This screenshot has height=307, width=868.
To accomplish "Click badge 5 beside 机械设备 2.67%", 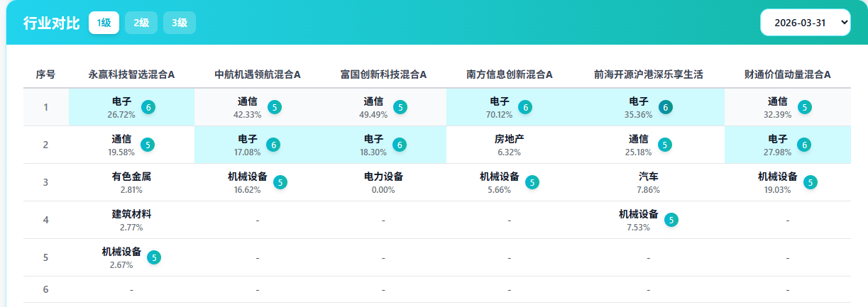I will [154, 257].
